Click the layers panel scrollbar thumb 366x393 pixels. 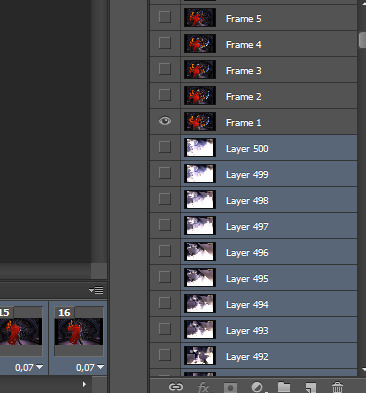pyautogui.click(x=362, y=40)
